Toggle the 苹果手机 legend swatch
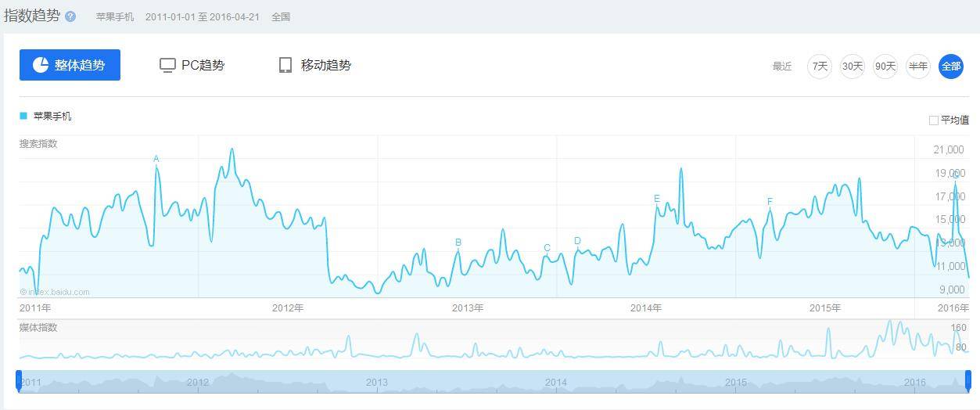This screenshot has width=980, height=410. pos(23,116)
